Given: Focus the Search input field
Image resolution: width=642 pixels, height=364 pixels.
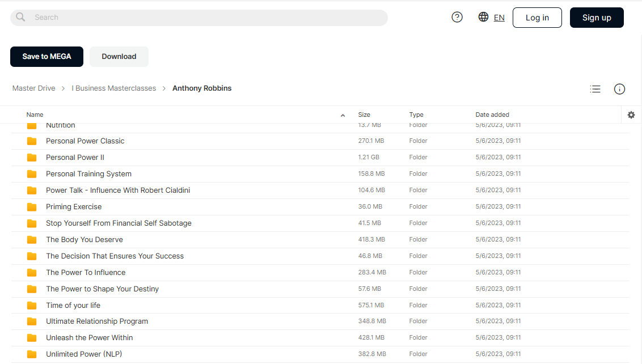Looking at the screenshot, I should click(x=199, y=18).
